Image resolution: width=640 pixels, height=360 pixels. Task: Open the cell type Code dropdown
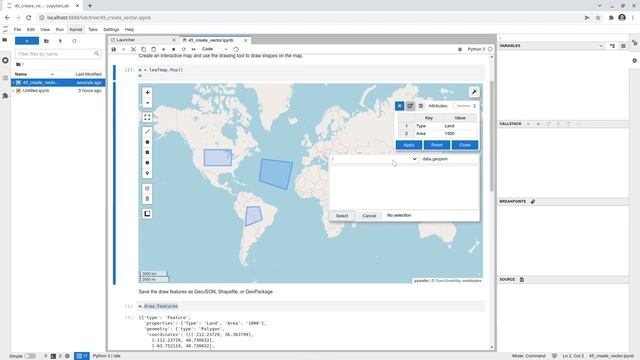tap(215, 49)
